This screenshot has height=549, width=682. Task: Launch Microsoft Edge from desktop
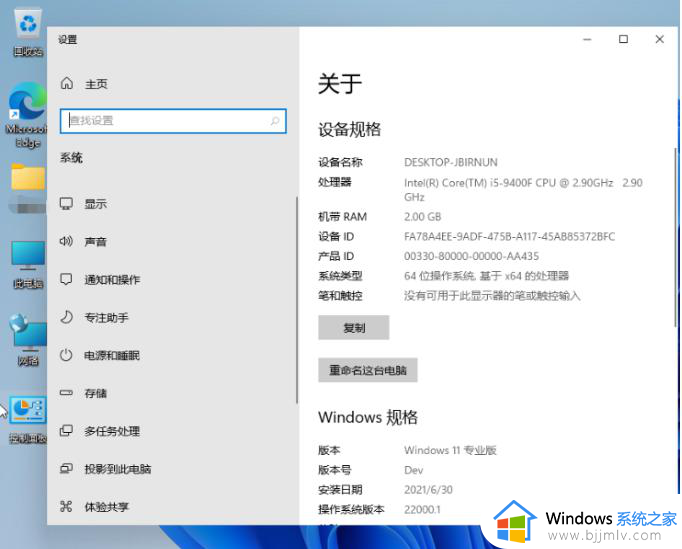click(x=26, y=115)
